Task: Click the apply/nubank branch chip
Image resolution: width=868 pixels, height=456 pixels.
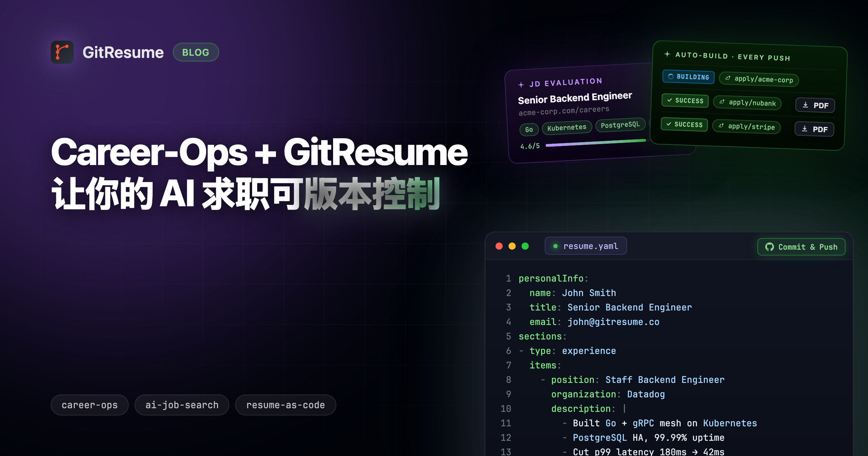Action: click(747, 103)
